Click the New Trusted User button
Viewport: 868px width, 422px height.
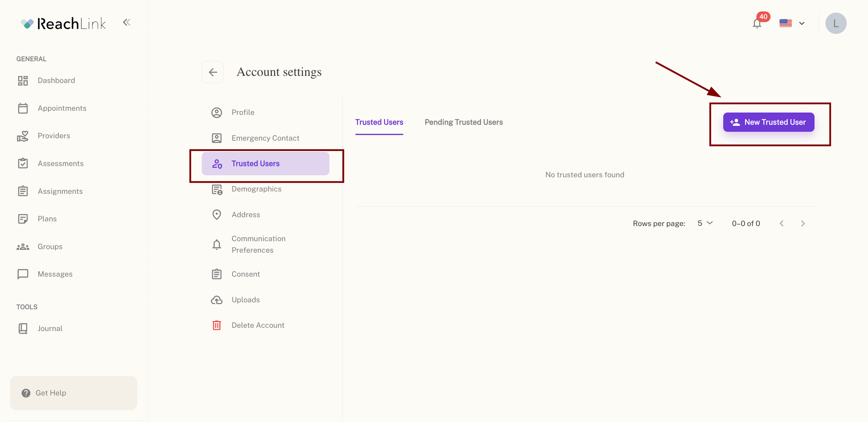pos(768,122)
